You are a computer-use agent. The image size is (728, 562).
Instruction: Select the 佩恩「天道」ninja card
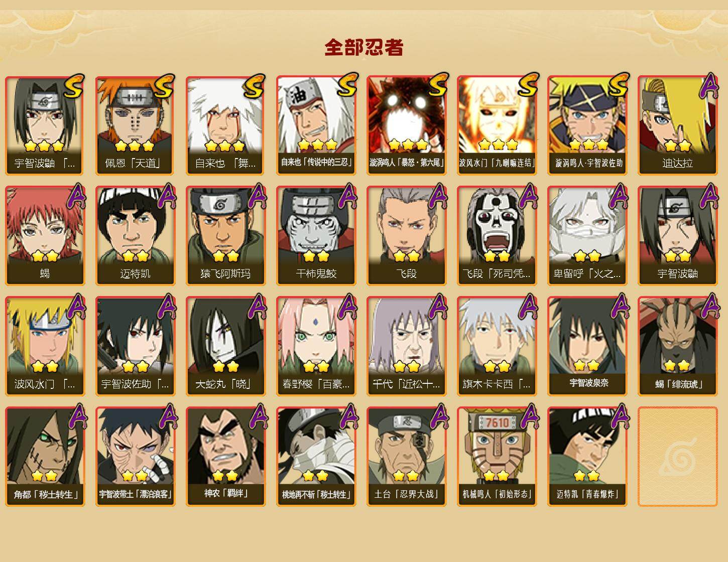[x=136, y=125]
